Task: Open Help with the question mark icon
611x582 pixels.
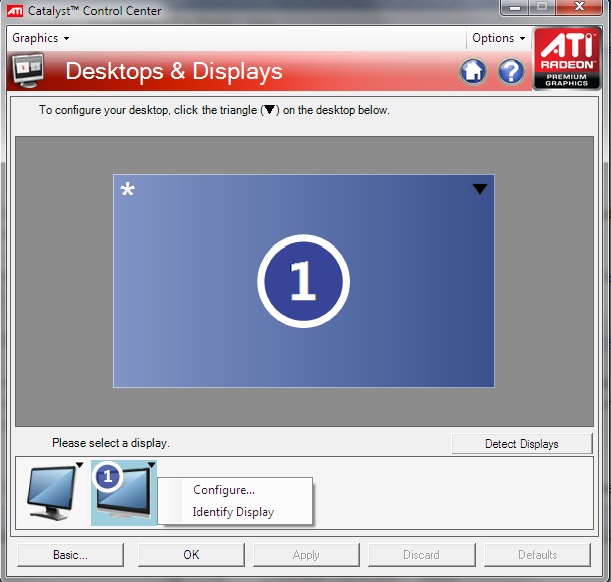Action: (x=511, y=71)
